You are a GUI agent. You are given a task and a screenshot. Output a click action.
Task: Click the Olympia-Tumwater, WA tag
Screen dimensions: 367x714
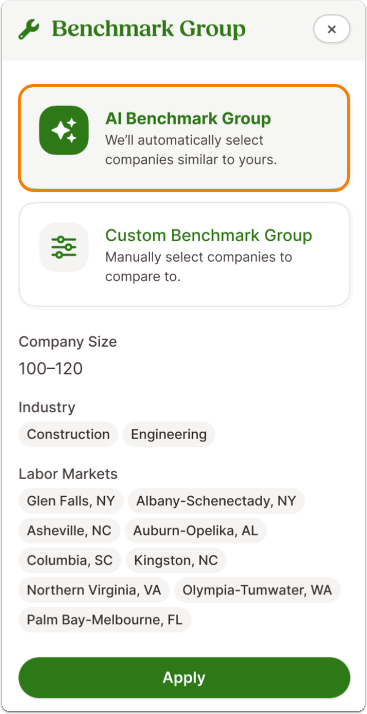point(257,591)
